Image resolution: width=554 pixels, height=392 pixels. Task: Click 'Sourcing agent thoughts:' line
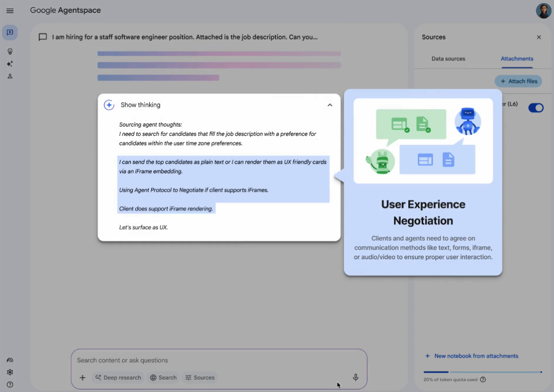click(x=150, y=125)
